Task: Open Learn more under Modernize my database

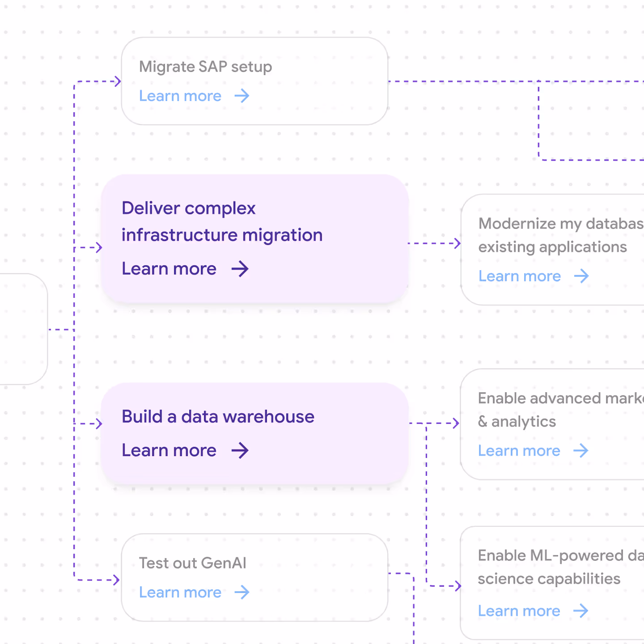Action: (520, 276)
